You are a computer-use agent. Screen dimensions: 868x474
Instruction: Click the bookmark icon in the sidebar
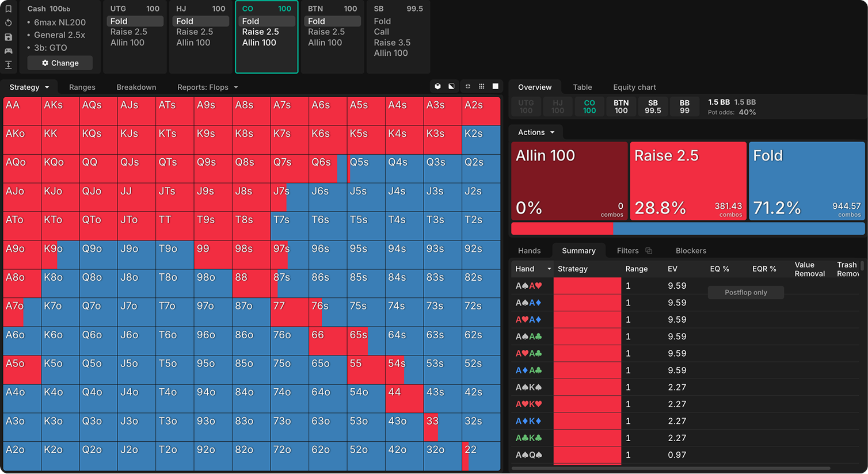pyautogui.click(x=8, y=9)
